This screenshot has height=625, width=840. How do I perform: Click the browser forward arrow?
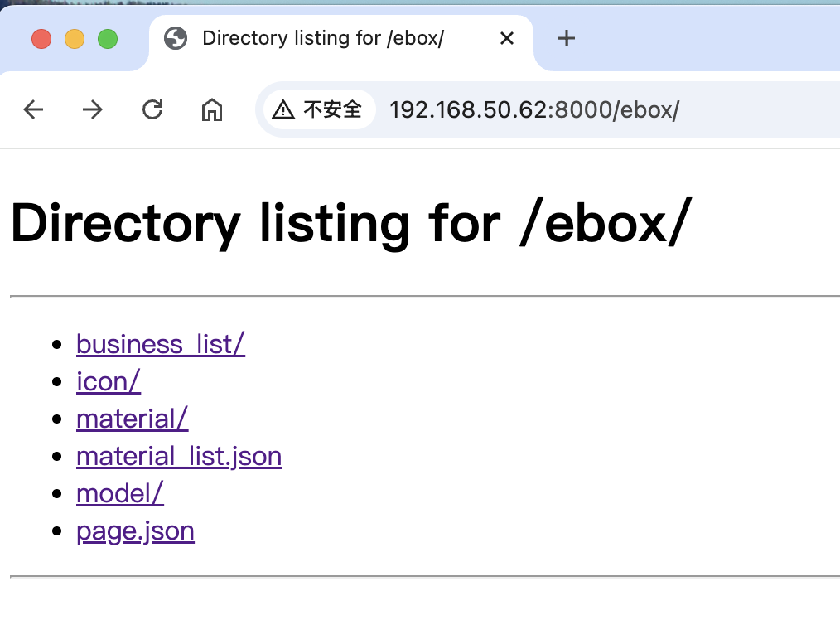(x=93, y=109)
